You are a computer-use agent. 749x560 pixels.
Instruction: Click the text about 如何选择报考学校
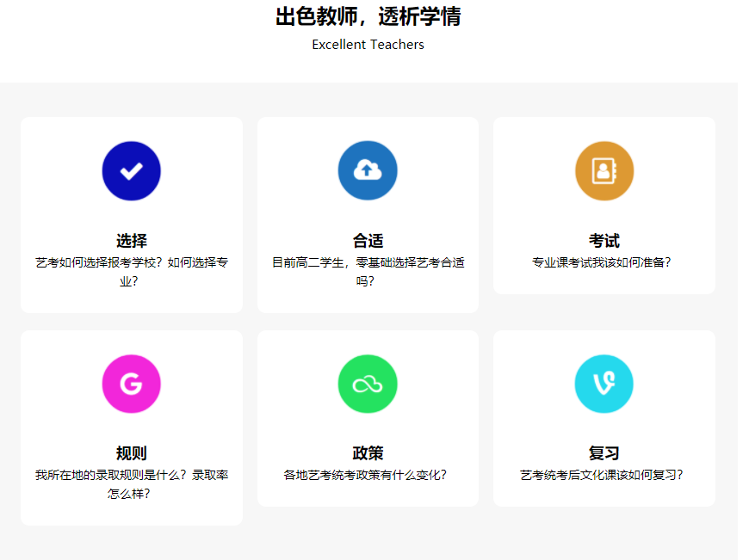click(131, 271)
